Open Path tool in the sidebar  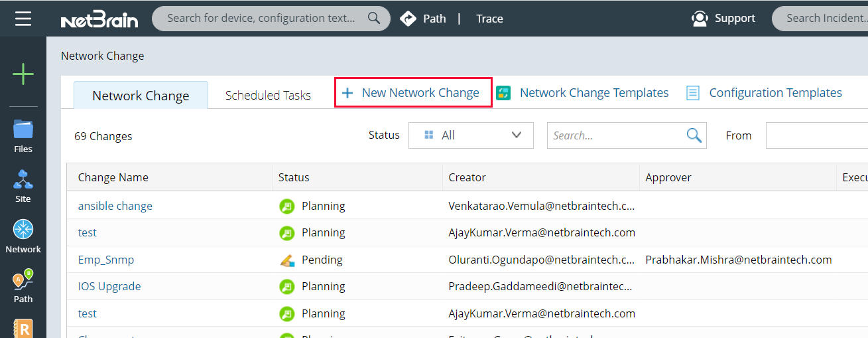(x=23, y=286)
